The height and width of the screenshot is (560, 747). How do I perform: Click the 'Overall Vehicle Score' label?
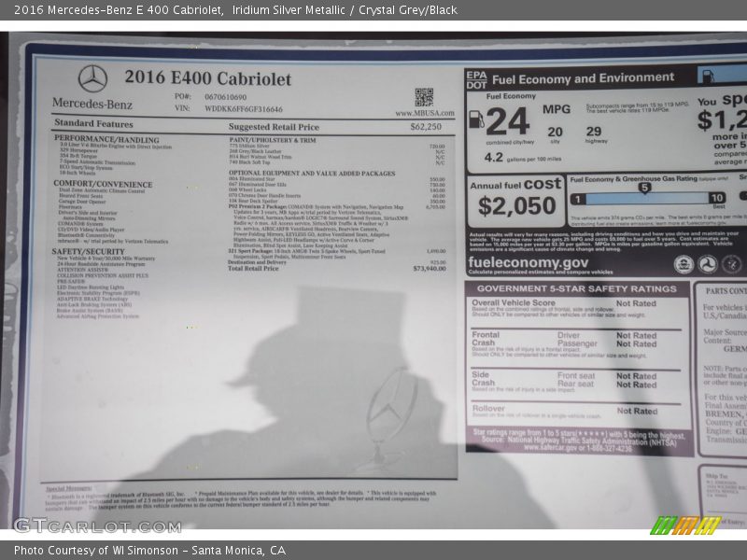[513, 302]
